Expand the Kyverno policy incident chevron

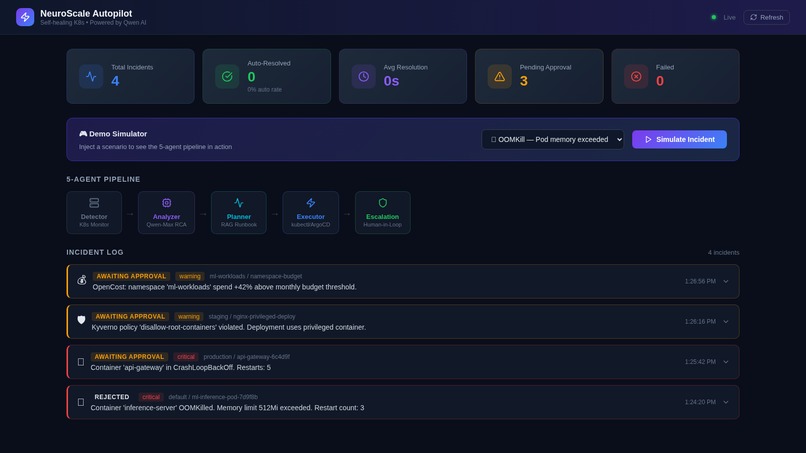point(726,321)
